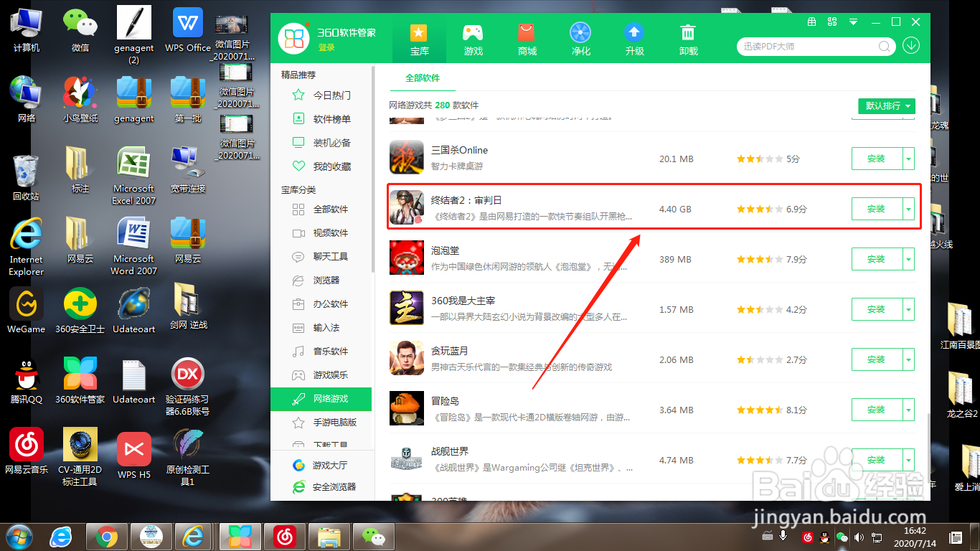Click the 贪玩蓝月 title text

coord(450,351)
